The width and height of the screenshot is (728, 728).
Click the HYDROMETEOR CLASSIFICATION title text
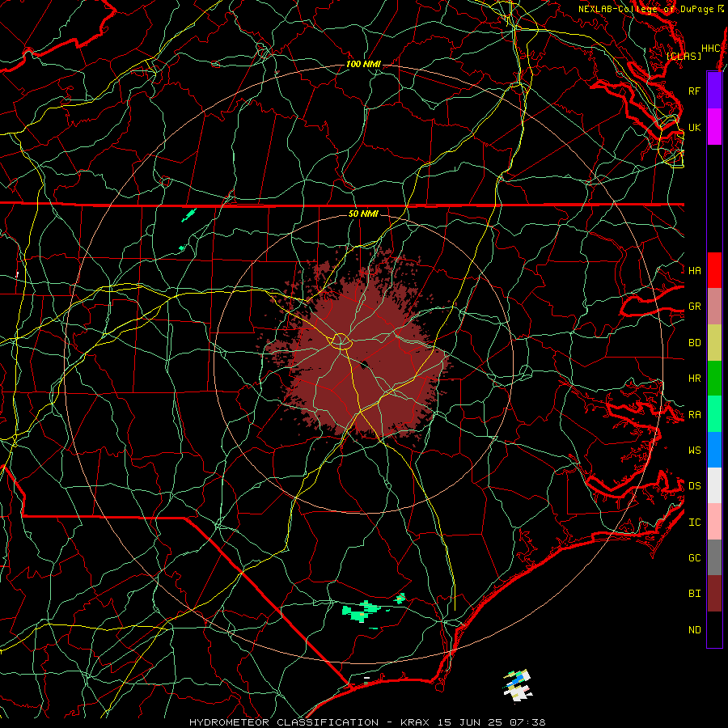click(x=284, y=722)
